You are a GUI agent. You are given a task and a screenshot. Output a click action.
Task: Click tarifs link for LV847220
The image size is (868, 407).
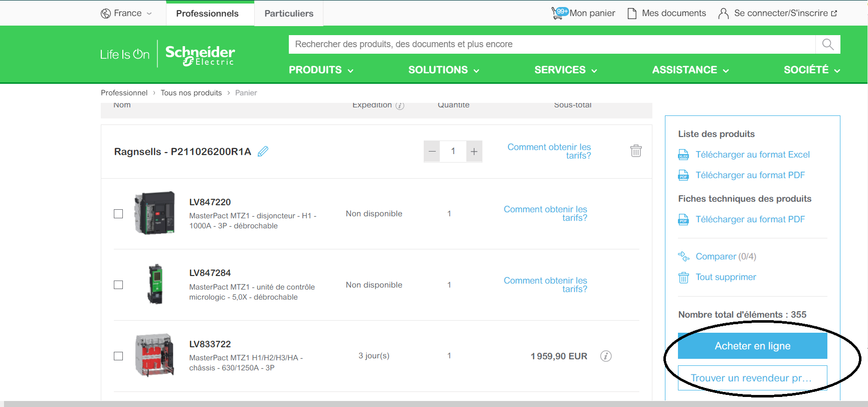(546, 213)
